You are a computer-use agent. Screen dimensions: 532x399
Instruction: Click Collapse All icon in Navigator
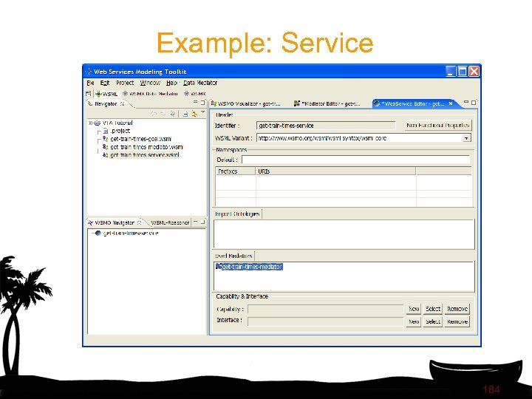(185, 114)
